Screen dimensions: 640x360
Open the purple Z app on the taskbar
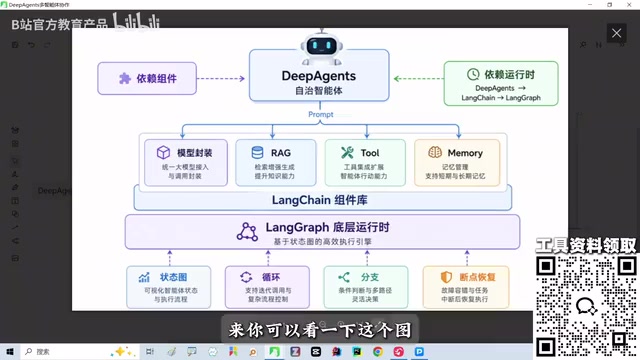pos(295,351)
